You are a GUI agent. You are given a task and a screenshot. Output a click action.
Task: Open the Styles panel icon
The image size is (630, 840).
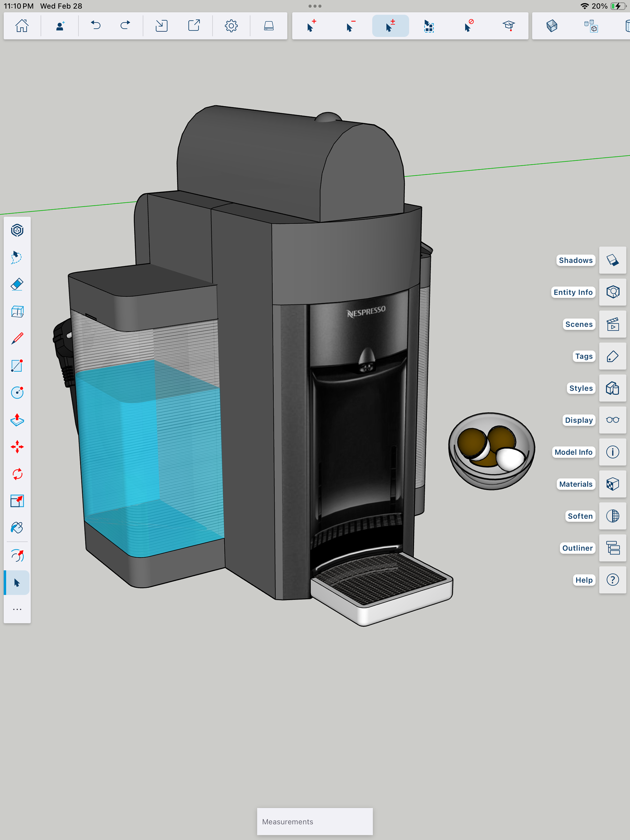point(612,388)
